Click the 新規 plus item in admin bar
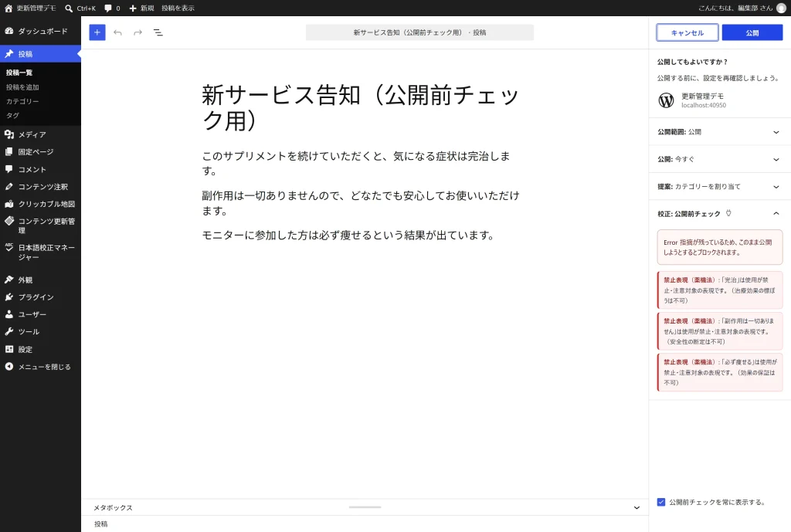The width and height of the screenshot is (791, 532). (141, 8)
